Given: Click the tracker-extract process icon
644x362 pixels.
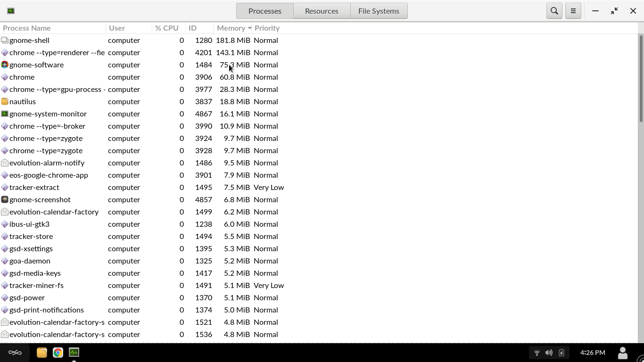Looking at the screenshot, I should 5,187.
